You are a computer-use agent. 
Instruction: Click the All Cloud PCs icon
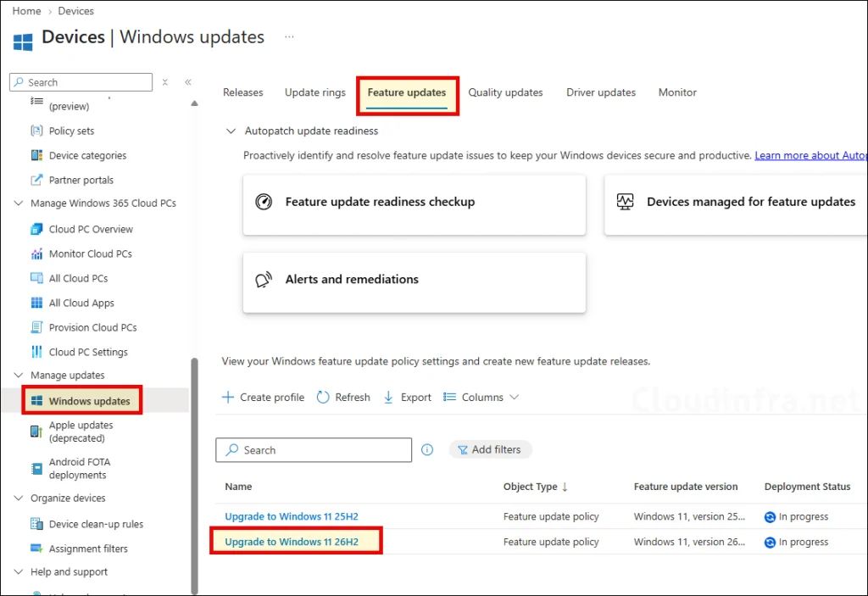[x=36, y=278]
